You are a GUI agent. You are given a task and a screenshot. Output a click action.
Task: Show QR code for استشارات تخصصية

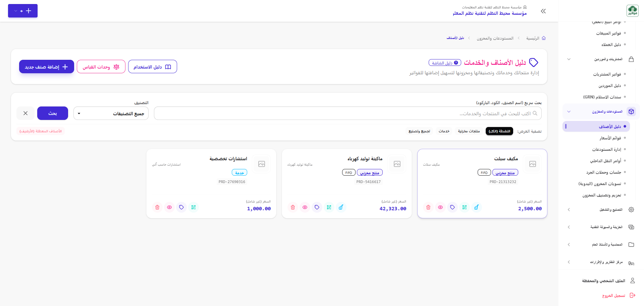coord(194,207)
